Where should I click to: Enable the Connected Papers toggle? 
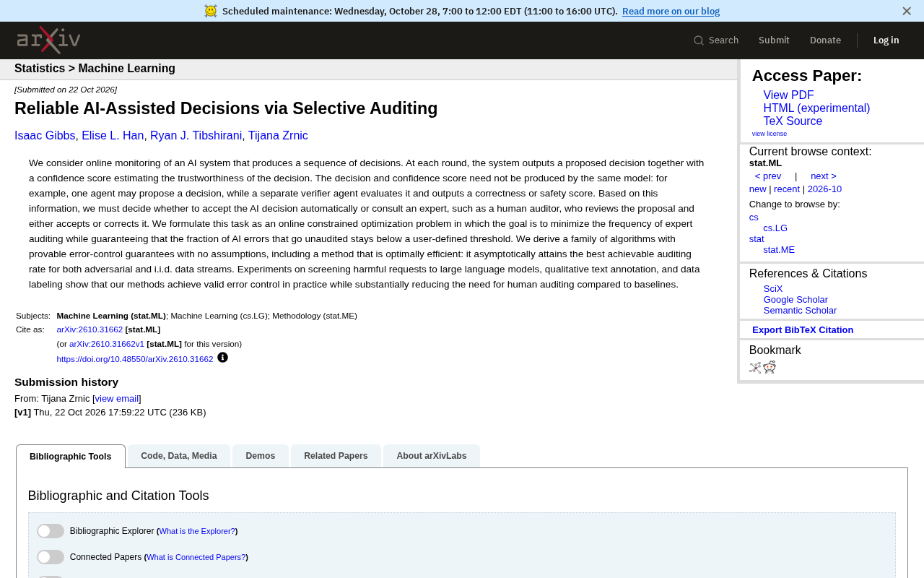pos(51,557)
